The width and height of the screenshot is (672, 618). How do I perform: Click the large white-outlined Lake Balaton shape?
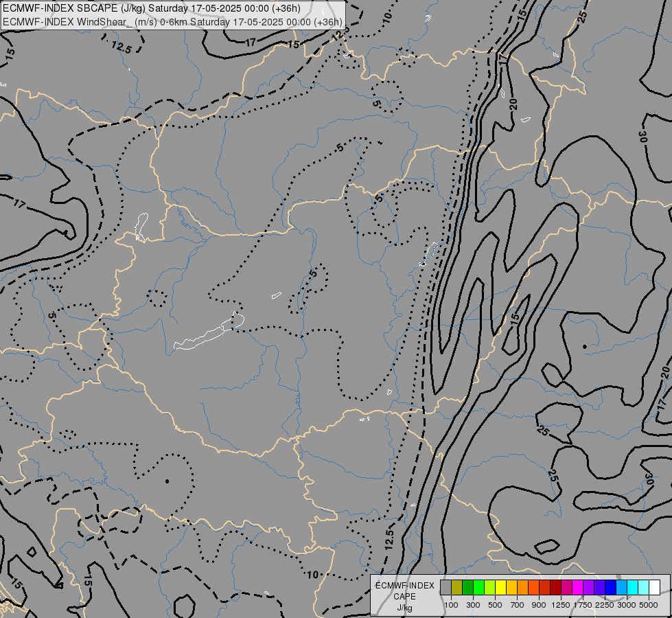(209, 332)
